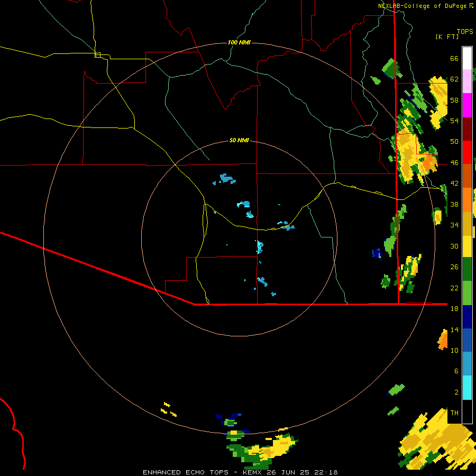476x476 pixels.
Task: Select the black TH legend swatch
Action: point(467,411)
